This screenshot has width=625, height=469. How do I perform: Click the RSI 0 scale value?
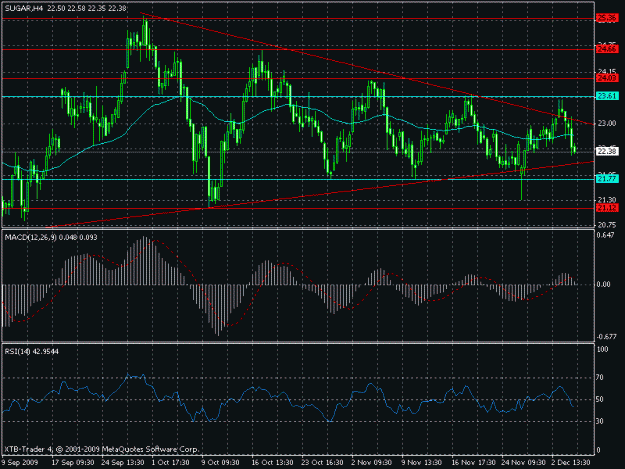pyautogui.click(x=598, y=450)
